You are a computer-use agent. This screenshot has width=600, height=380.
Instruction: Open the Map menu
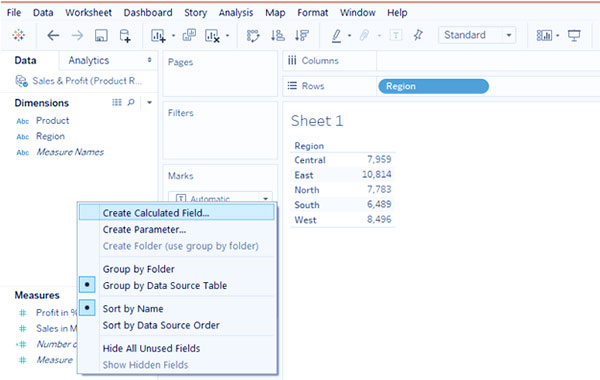(275, 13)
